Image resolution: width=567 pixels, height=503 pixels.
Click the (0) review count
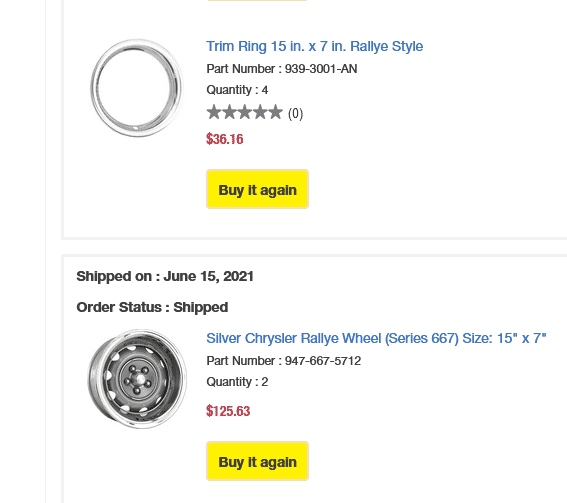pyautogui.click(x=295, y=114)
